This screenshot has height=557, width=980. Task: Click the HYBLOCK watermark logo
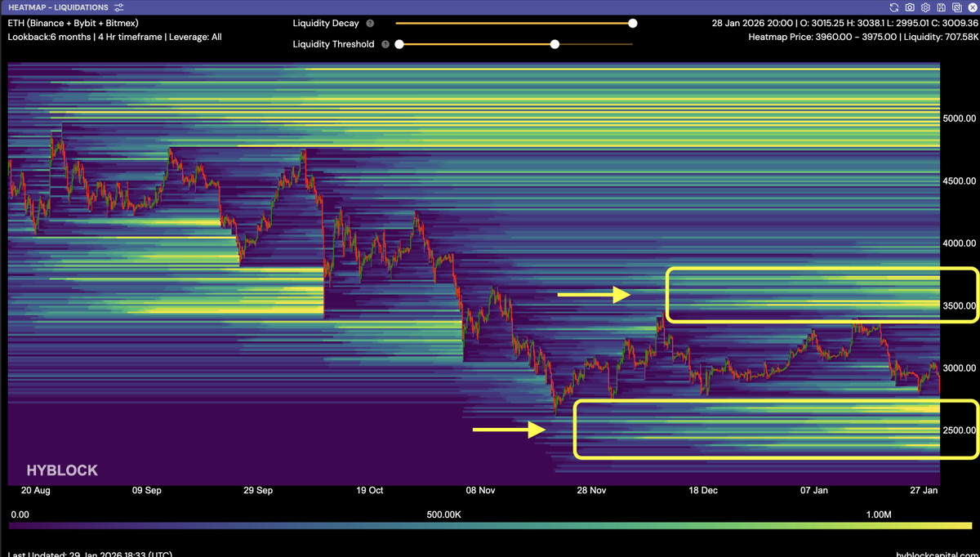(62, 470)
